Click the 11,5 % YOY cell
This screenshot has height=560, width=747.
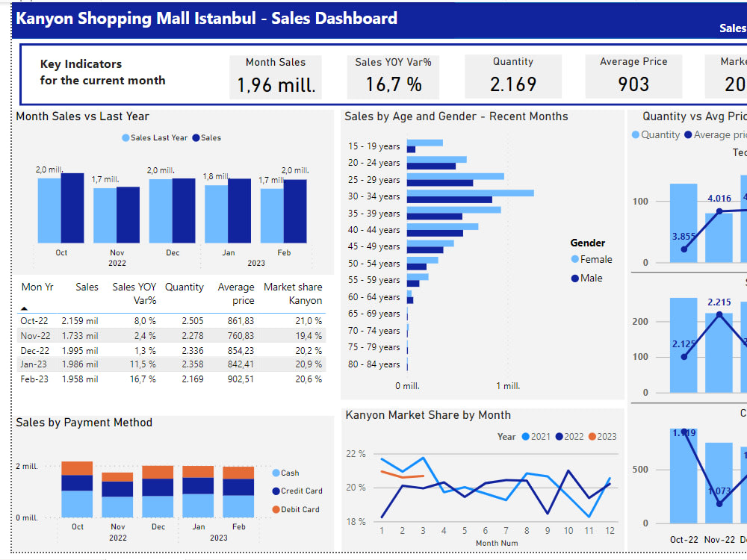click(x=143, y=364)
